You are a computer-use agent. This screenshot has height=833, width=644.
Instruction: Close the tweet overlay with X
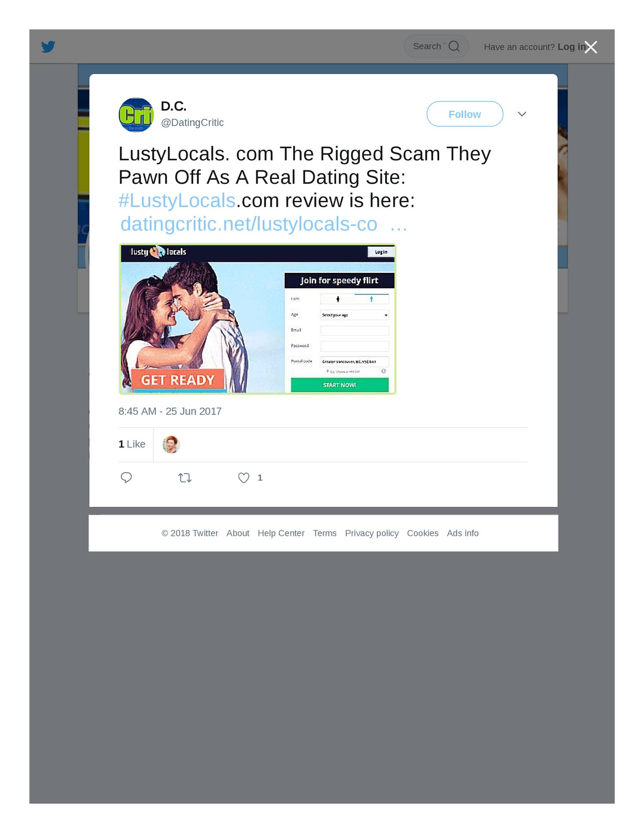click(591, 47)
